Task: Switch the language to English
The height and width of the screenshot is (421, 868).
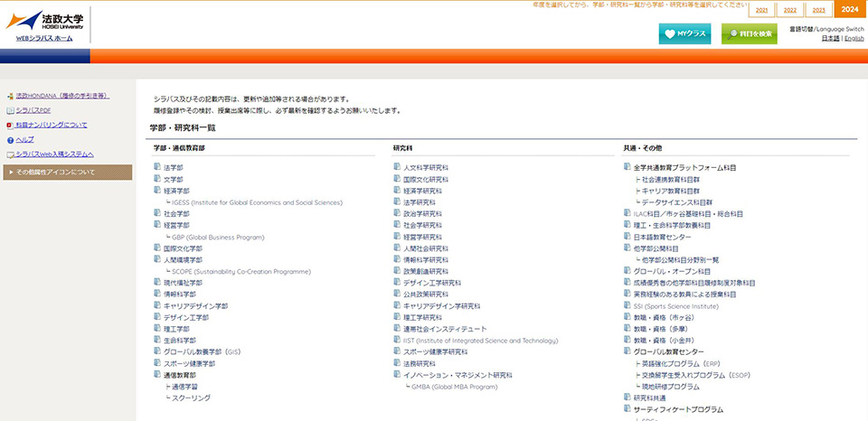Action: (x=854, y=38)
